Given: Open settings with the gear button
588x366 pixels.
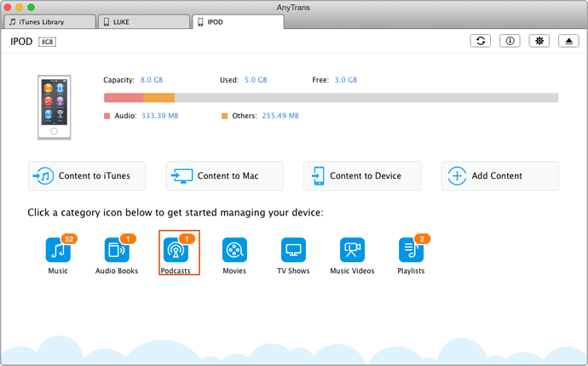Looking at the screenshot, I should click(x=539, y=41).
